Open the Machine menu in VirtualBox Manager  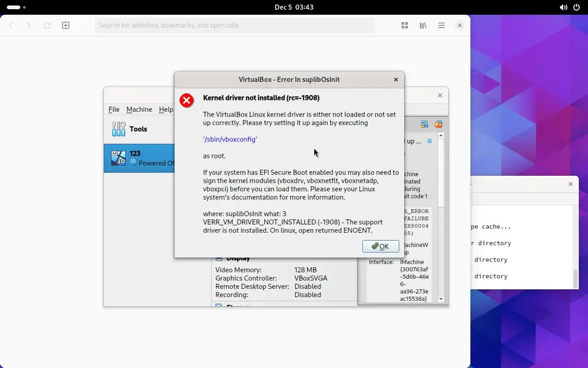(x=139, y=109)
